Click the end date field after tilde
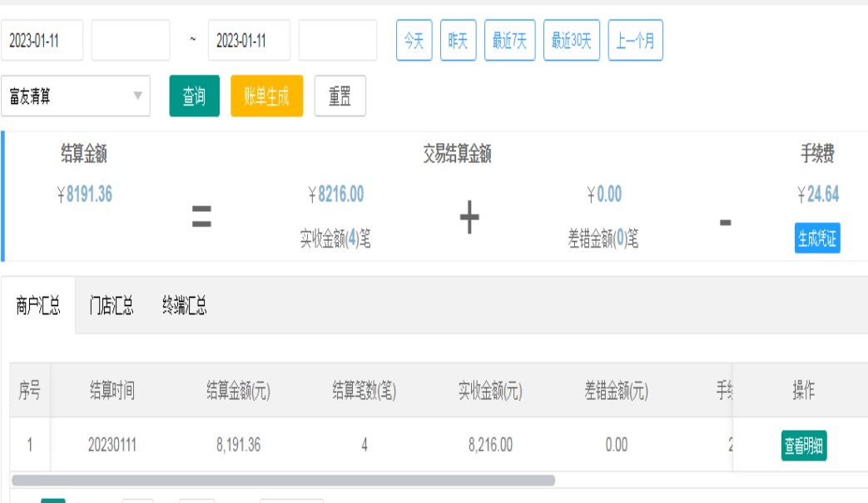Screen dimensions: 868x503 (x=249, y=41)
